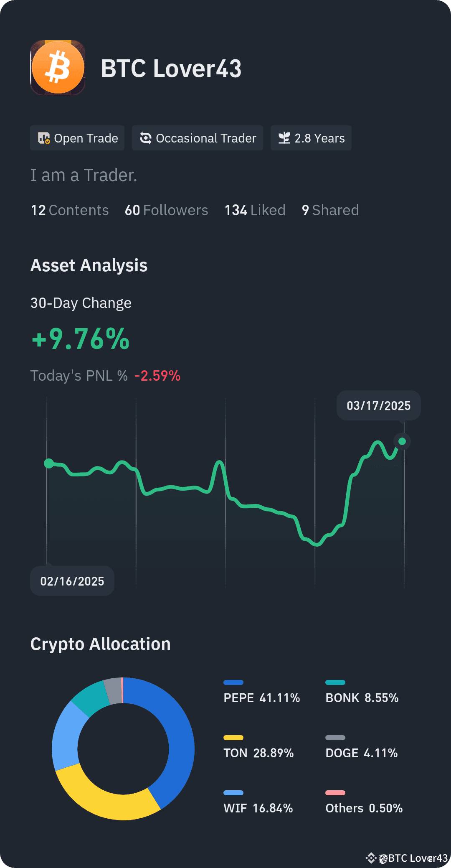Click the Binance logo watermark at bottom

point(371,858)
